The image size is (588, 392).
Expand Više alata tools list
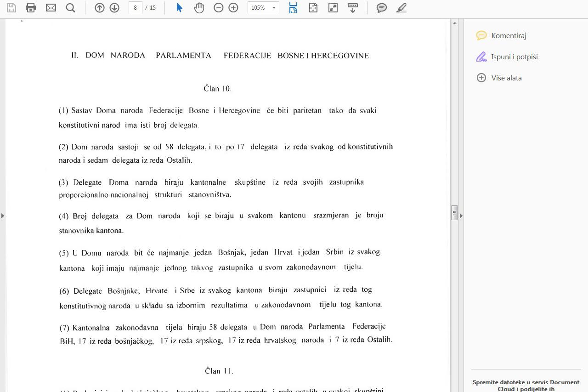(x=506, y=78)
